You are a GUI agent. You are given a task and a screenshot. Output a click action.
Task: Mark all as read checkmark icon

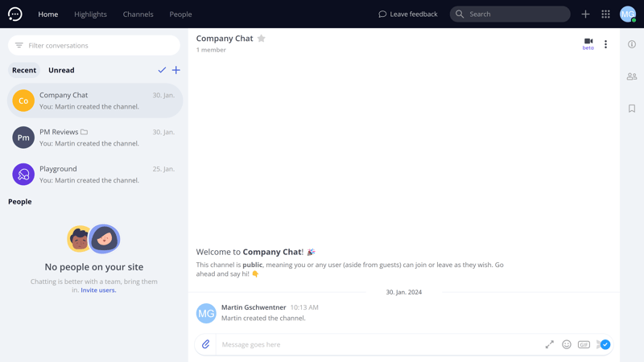pyautogui.click(x=162, y=70)
